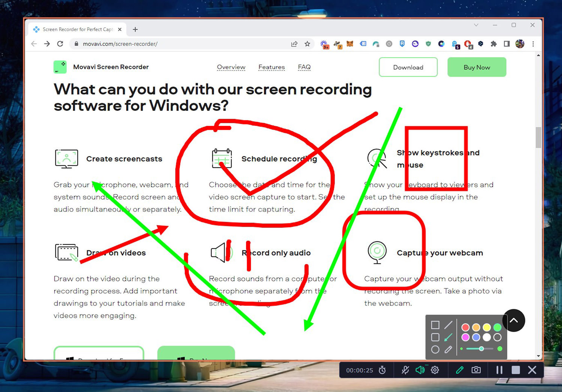This screenshot has width=562, height=392.
Task: Toggle the browser side panel
Action: click(507, 44)
